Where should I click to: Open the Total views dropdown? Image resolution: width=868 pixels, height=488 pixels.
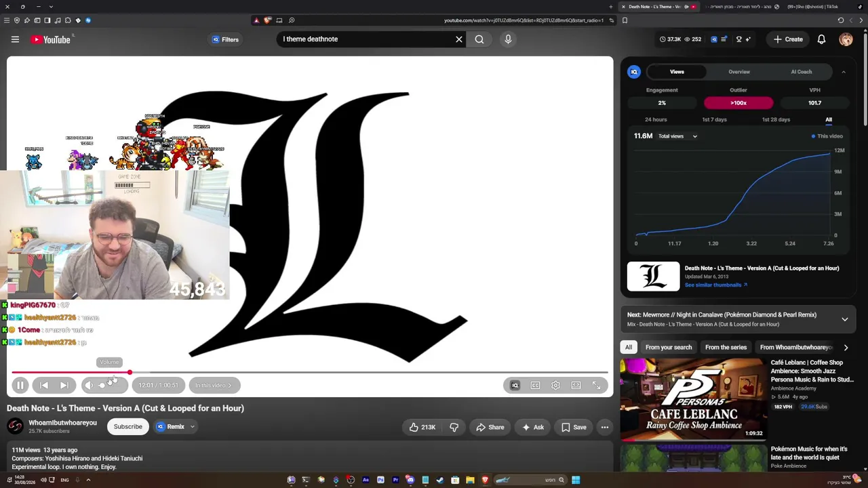pyautogui.click(x=677, y=136)
